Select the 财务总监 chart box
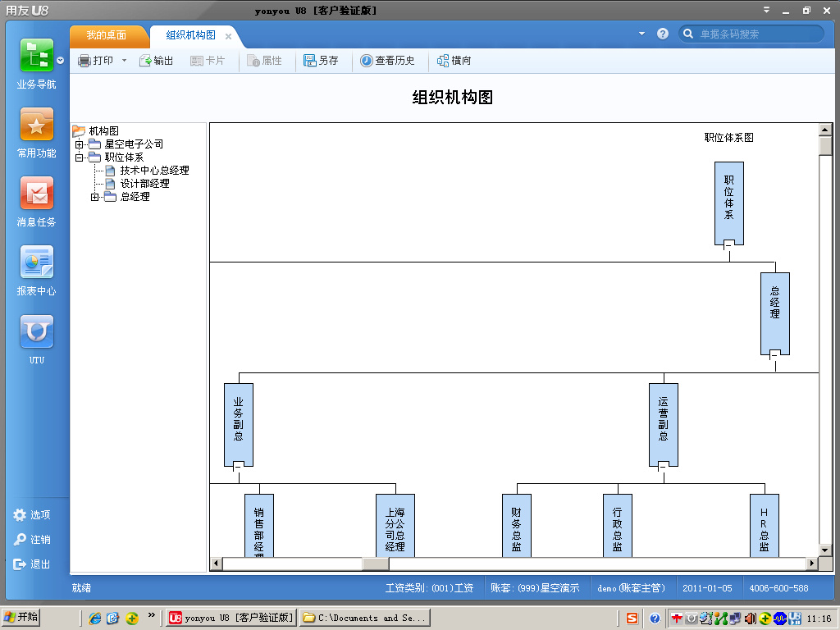Image resolution: width=840 pixels, height=630 pixels. pyautogui.click(x=517, y=526)
